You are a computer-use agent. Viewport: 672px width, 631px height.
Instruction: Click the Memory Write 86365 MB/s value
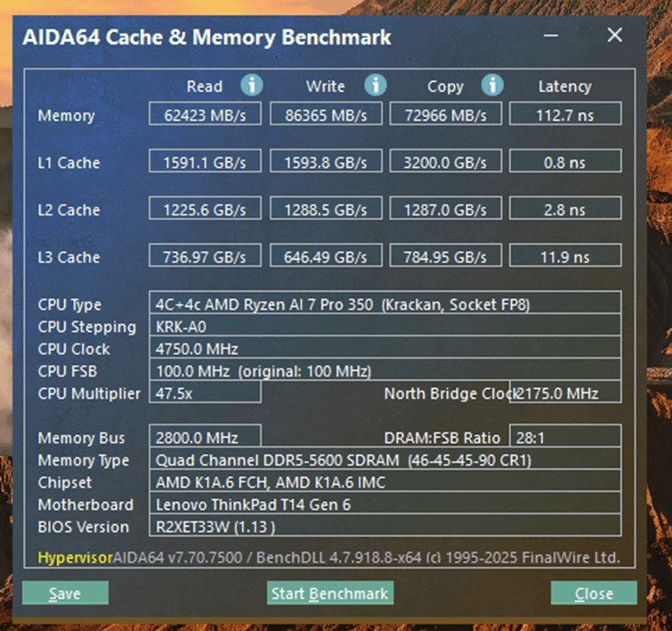325,115
